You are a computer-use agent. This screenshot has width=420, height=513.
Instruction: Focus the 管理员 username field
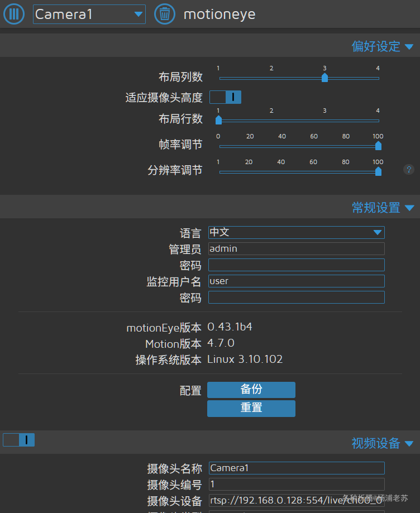(x=296, y=248)
